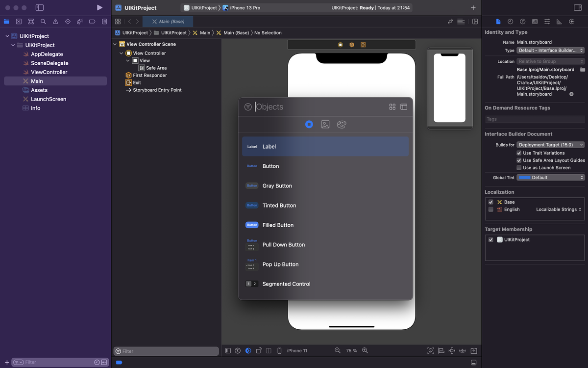
Task: Switch library to grid view icon
Action: [392, 107]
